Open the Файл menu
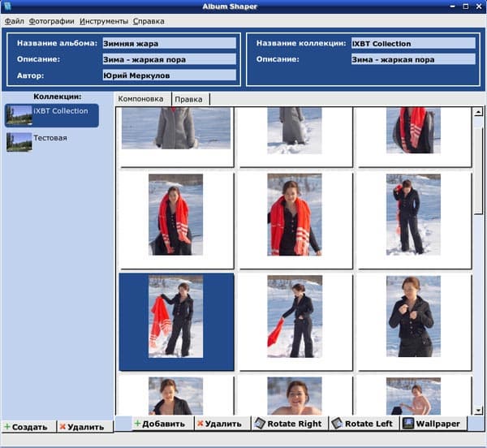487x448 pixels. [15, 21]
